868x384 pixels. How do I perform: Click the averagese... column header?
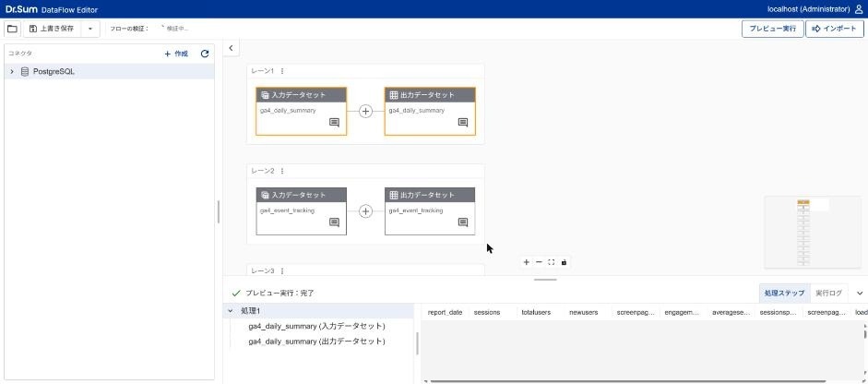[731, 313]
